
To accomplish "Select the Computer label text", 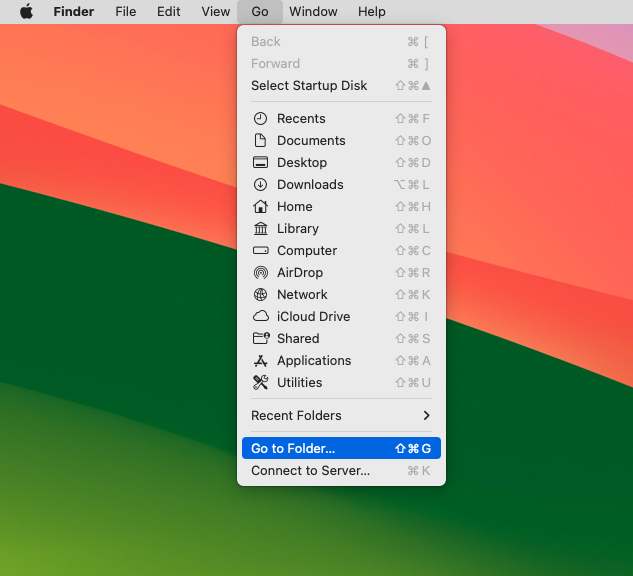I will coord(307,251).
